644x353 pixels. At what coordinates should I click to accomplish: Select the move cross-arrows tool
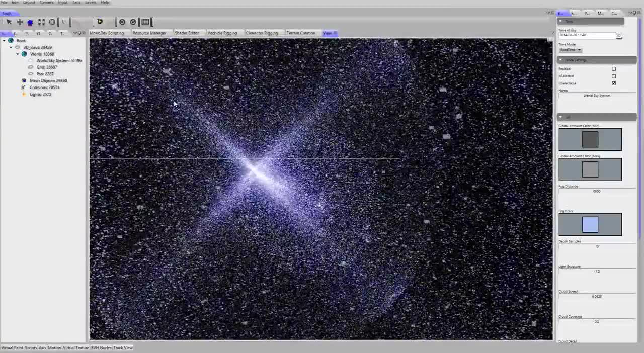pos(20,22)
